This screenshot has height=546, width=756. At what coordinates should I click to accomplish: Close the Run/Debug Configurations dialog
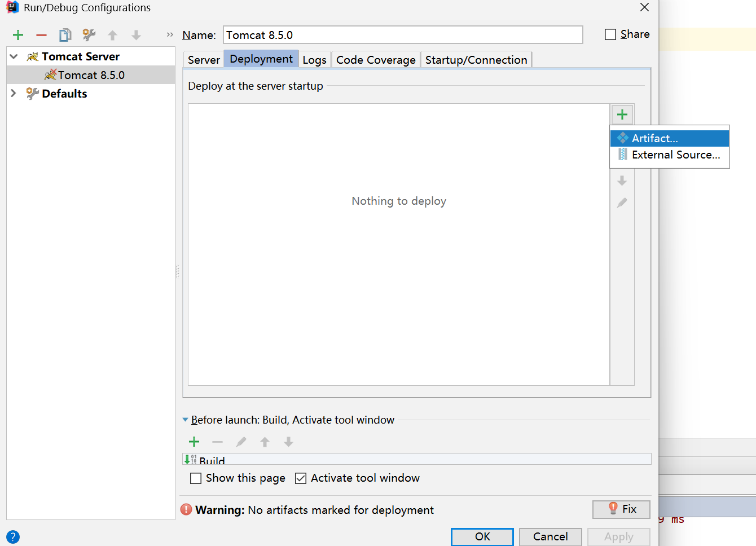click(644, 7)
